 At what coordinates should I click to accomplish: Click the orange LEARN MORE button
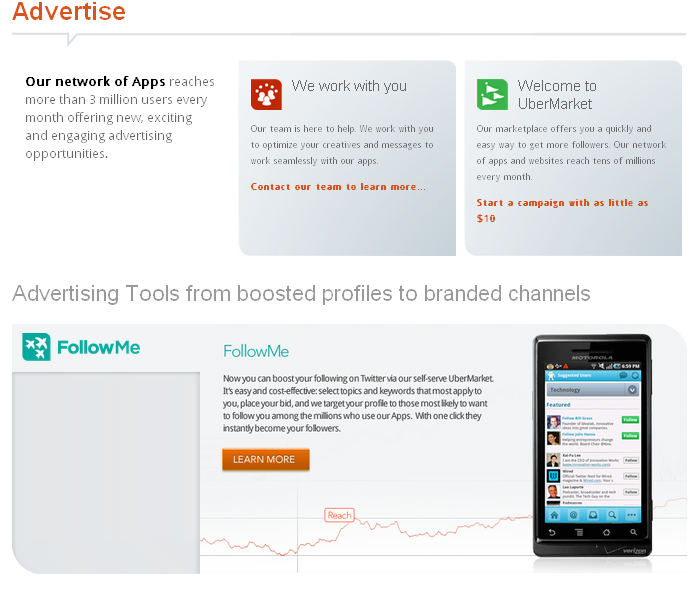pyautogui.click(x=265, y=459)
